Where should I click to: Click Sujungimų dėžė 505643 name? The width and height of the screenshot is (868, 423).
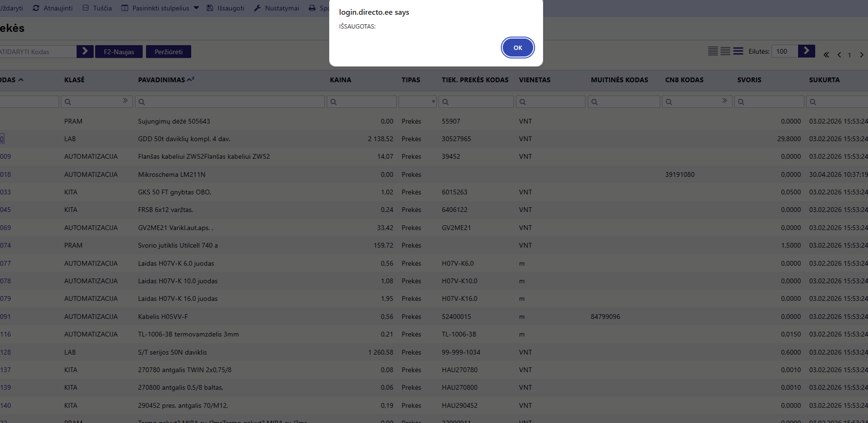pyautogui.click(x=174, y=121)
